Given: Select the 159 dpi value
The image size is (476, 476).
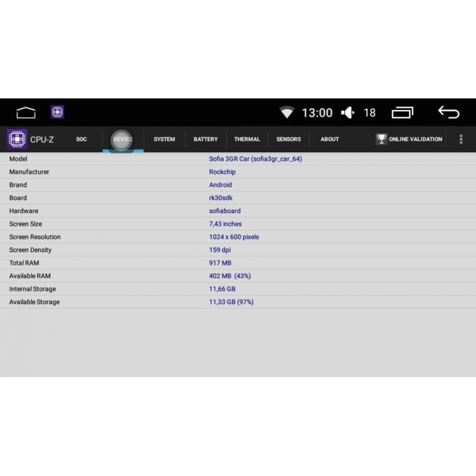Looking at the screenshot, I should [x=220, y=250].
